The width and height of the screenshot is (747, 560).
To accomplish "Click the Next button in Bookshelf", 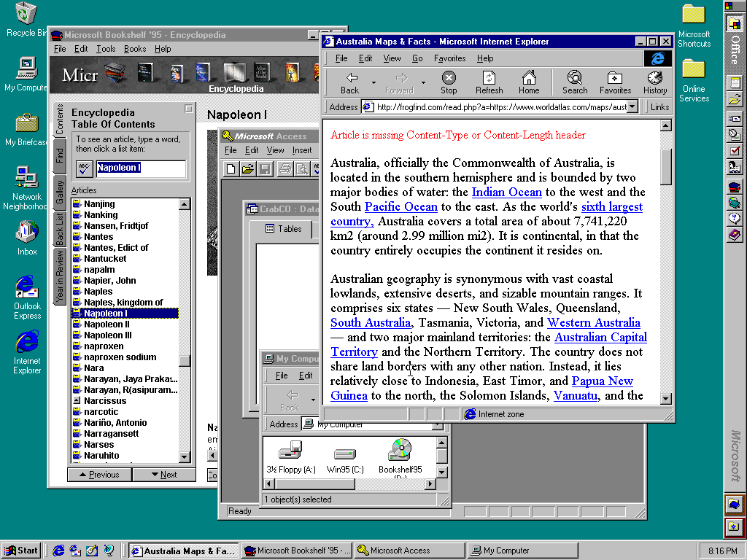I will click(x=164, y=474).
